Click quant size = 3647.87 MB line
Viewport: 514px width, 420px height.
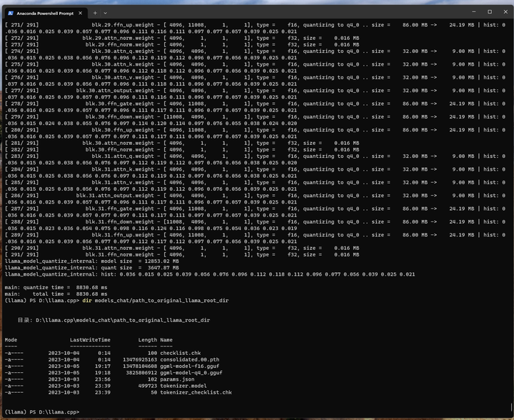click(92, 268)
